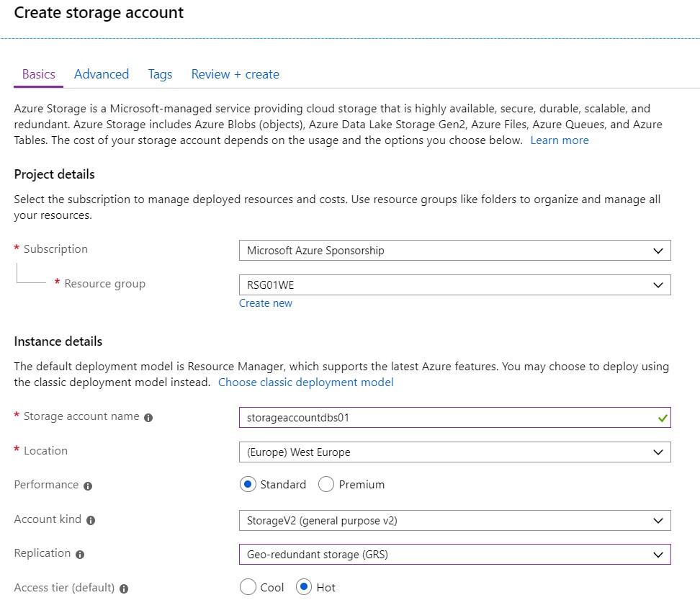Click info icon next to Performance

88,486
